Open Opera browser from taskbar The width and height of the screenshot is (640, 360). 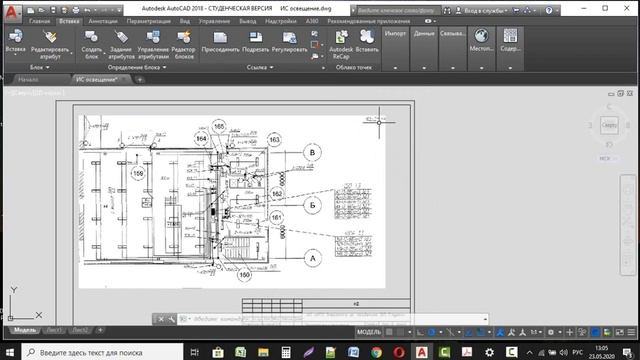click(399, 352)
